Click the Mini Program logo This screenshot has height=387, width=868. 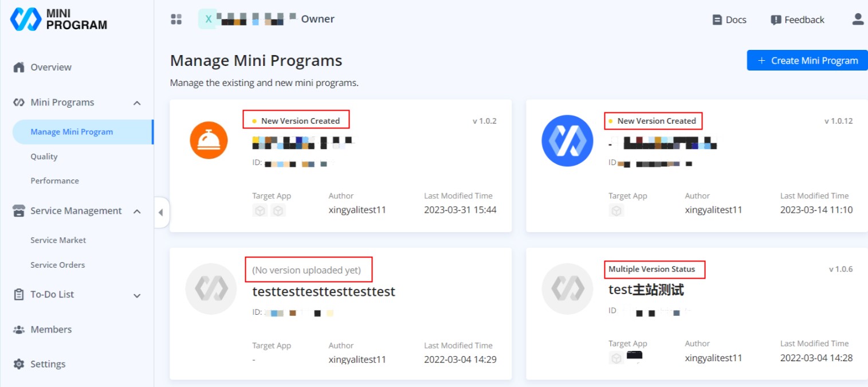tap(58, 19)
